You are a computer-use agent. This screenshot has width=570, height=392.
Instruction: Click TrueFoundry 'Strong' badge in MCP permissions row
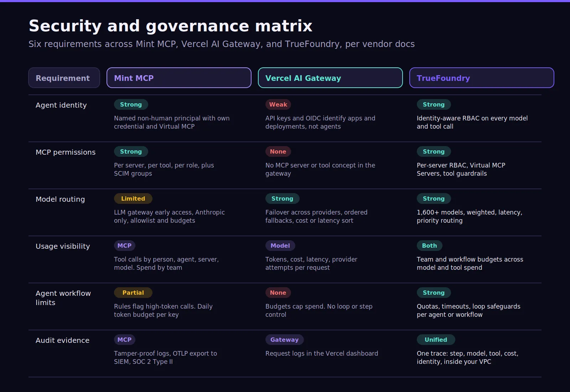(434, 151)
